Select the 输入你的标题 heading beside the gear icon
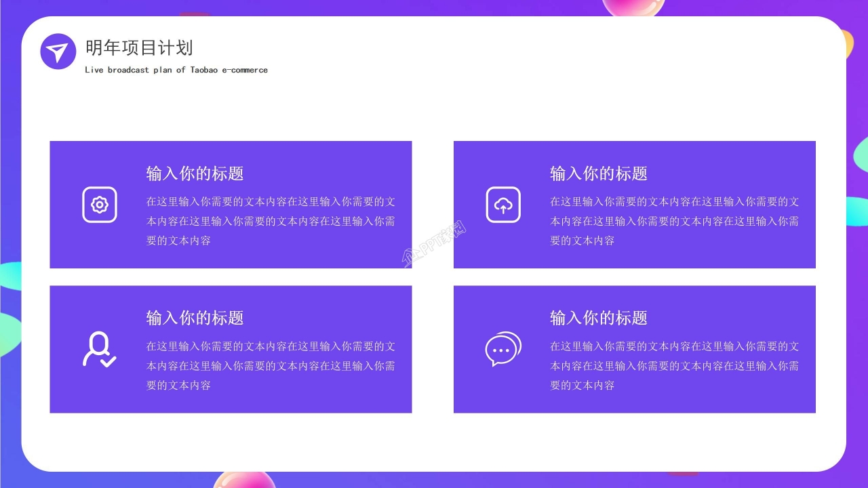 (195, 174)
